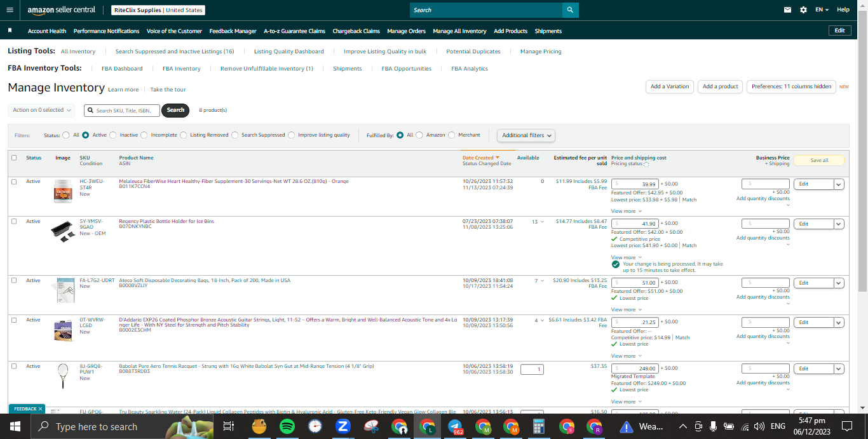Open the Babolat tennis racquet thumbnail
This screenshot has height=439, width=868.
63,375
